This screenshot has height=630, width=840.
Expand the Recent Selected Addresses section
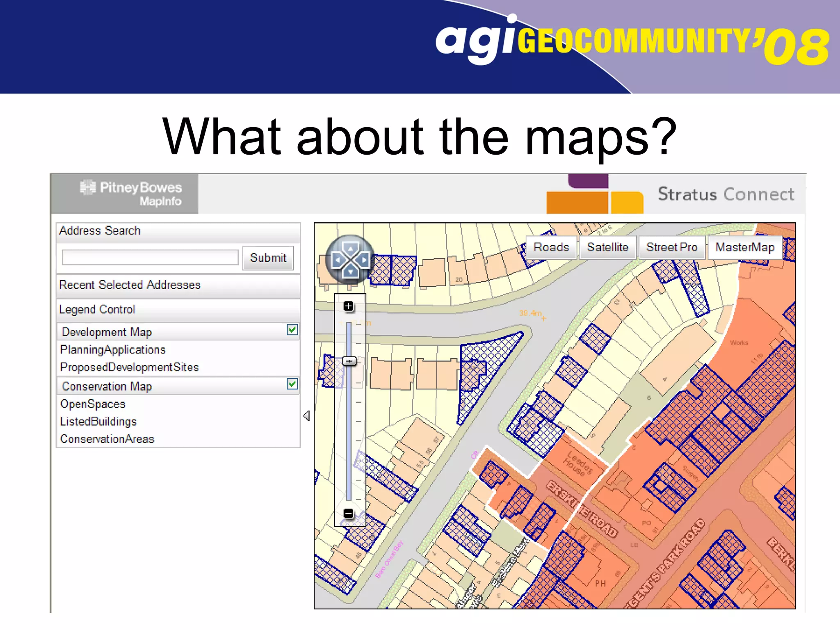pos(178,285)
